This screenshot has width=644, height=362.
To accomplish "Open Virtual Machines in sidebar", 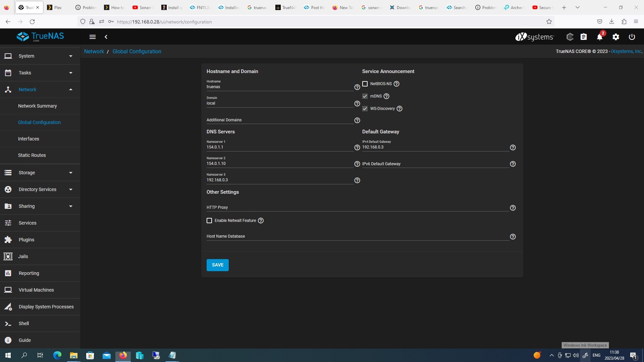I will click(x=40, y=290).
